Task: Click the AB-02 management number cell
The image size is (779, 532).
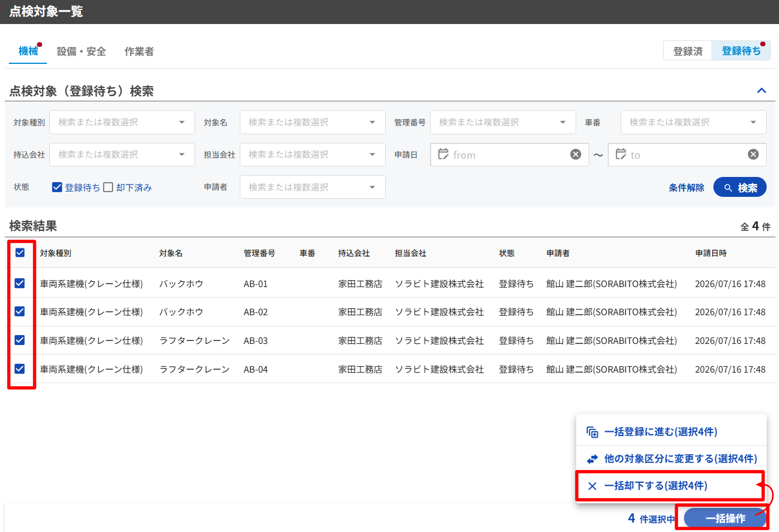Action: 256,312
